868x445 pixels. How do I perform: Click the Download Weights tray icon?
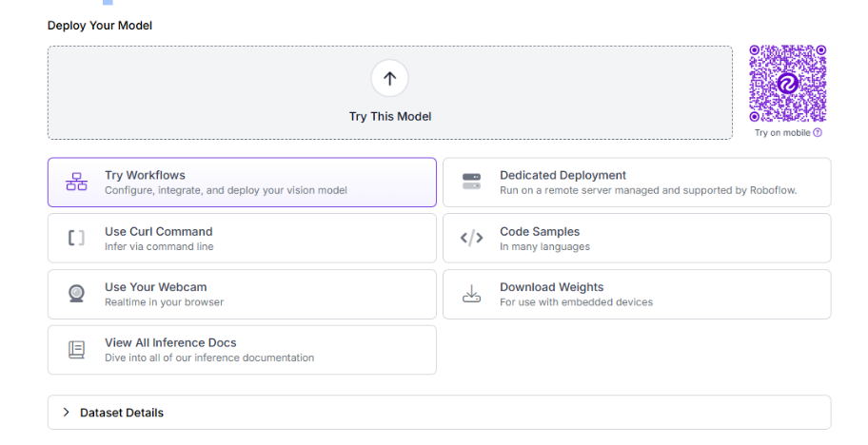pos(471,294)
